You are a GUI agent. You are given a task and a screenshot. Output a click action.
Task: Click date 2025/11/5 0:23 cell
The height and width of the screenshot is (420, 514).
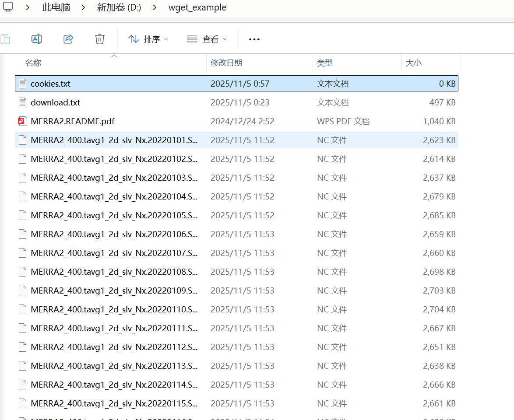click(240, 102)
